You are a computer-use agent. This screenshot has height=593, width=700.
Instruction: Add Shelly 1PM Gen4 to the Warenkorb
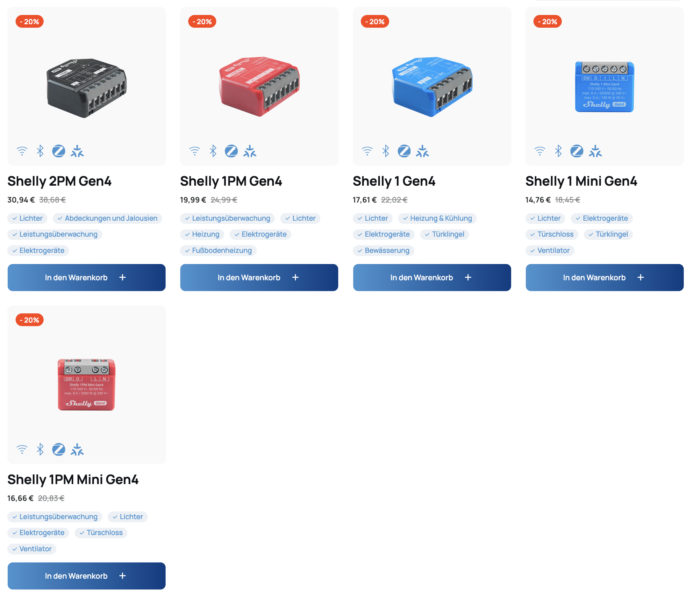click(259, 277)
